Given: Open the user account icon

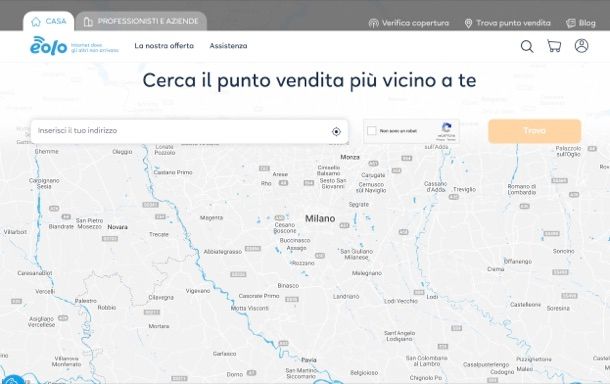Looking at the screenshot, I should pyautogui.click(x=581, y=46).
